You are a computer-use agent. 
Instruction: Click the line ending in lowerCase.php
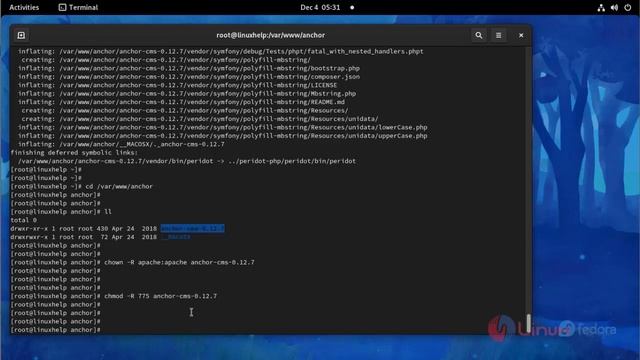click(222, 127)
